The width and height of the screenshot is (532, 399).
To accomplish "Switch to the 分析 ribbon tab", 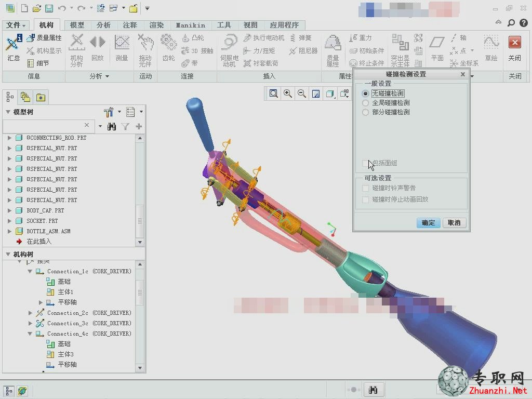I will pos(103,25).
